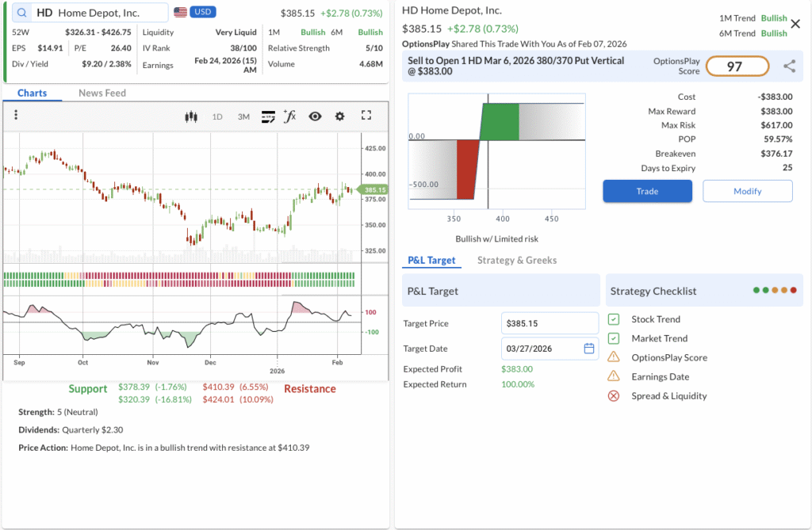Toggle chart visibility with the eye icon
Screen dimensions: 812x530
point(315,116)
